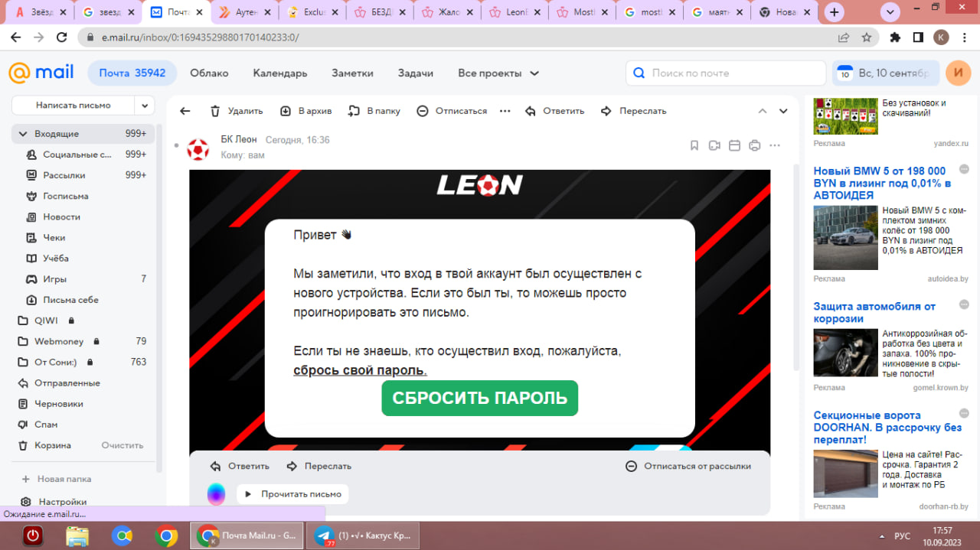The image size is (980, 550).
Task: Click the Mail.ru logo
Action: pyautogui.click(x=41, y=73)
